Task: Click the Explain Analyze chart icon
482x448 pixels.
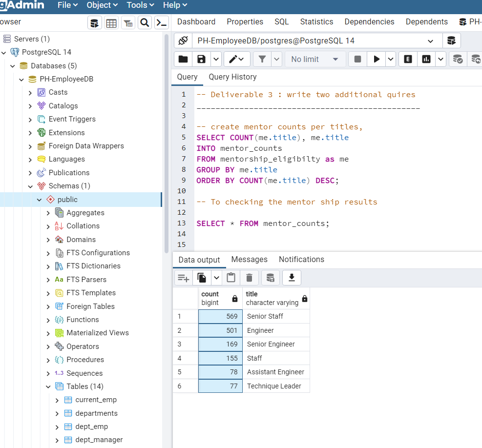Action: (426, 59)
